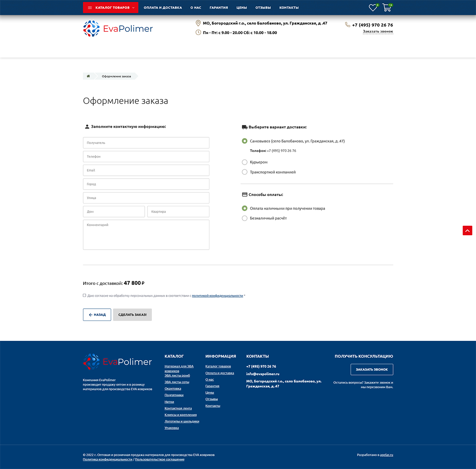
Task: Open Контакты in the top navigation
Action: 289,8
